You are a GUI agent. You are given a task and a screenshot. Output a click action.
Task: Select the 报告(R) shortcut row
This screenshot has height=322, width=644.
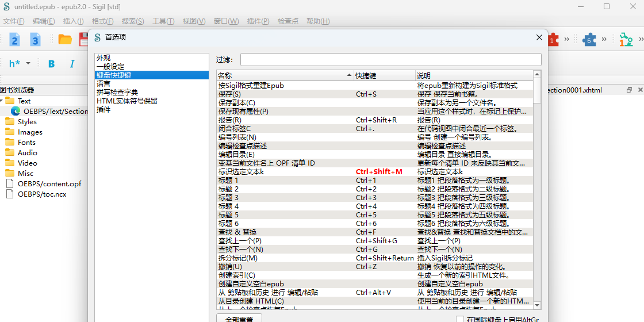click(x=375, y=120)
